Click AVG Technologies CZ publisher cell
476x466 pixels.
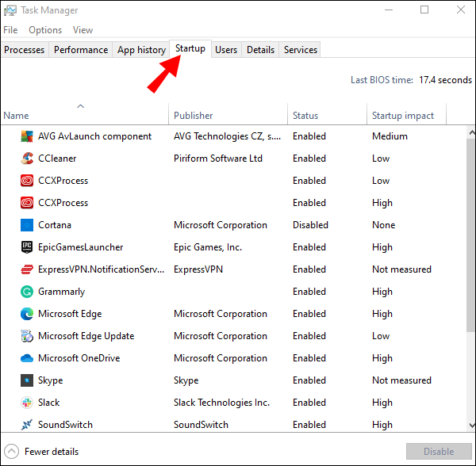[x=227, y=136]
